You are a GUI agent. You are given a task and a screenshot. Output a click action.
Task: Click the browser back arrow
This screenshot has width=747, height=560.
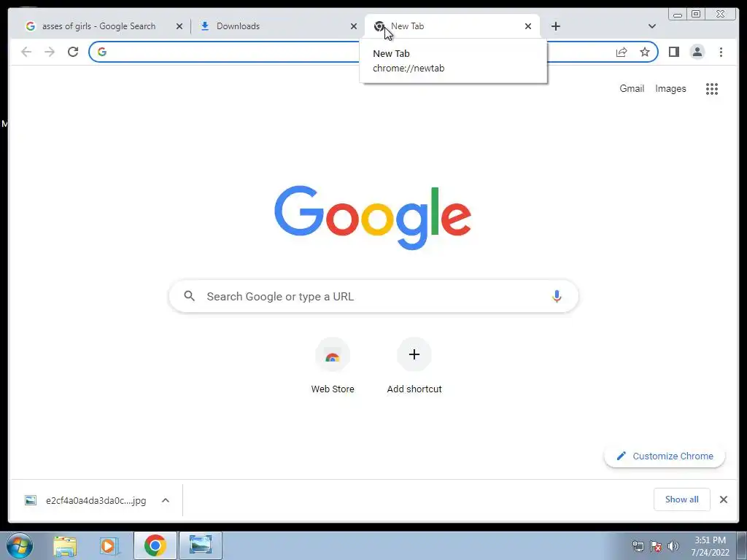(x=26, y=52)
